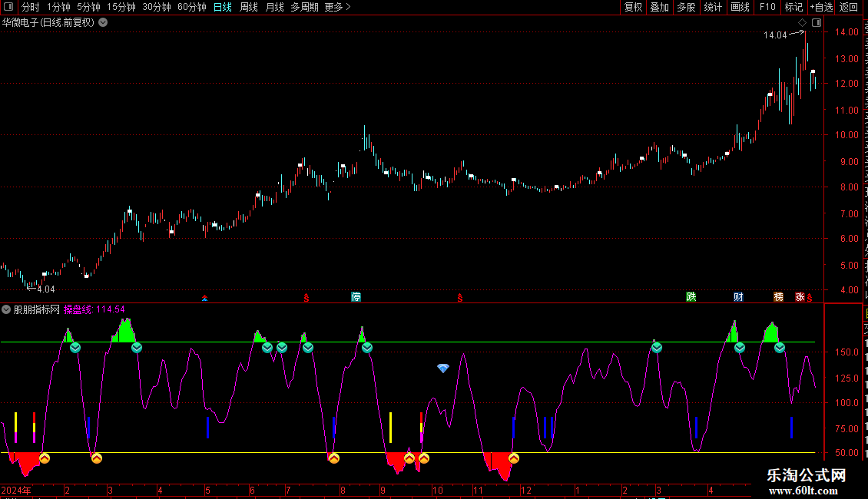Viewport: 868px width, 499px height.
Task: Click the green 跌 event marker
Action: (x=691, y=297)
